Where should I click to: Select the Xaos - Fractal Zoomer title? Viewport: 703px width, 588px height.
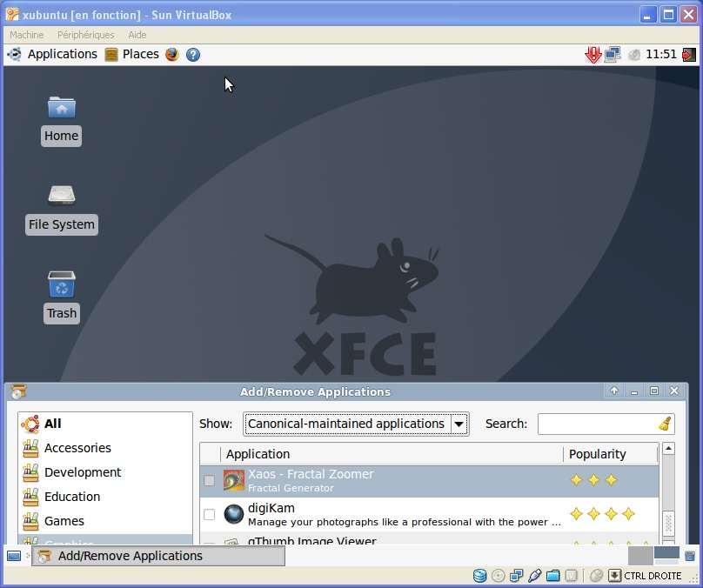click(311, 474)
